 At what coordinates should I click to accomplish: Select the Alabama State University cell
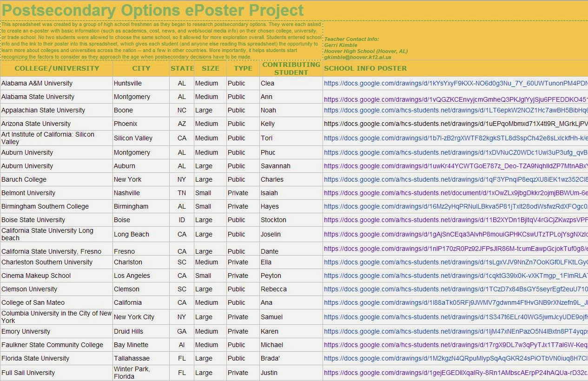tap(56, 97)
